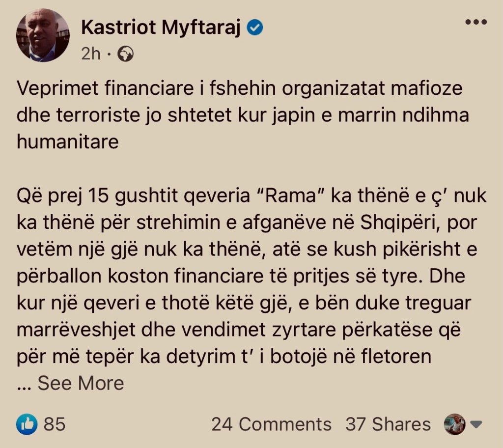
Task: Click the globe public audience icon
Action: [126, 54]
